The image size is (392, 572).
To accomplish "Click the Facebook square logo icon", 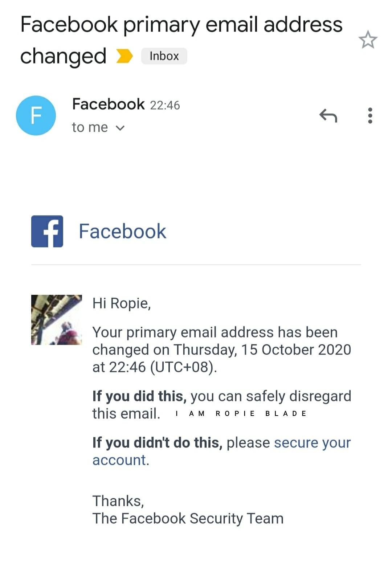I will (47, 231).
